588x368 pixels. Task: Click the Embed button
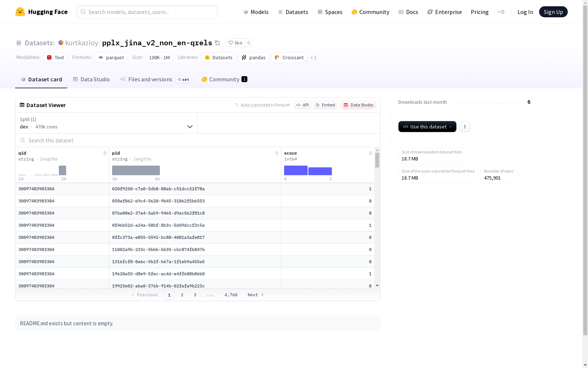(x=325, y=105)
